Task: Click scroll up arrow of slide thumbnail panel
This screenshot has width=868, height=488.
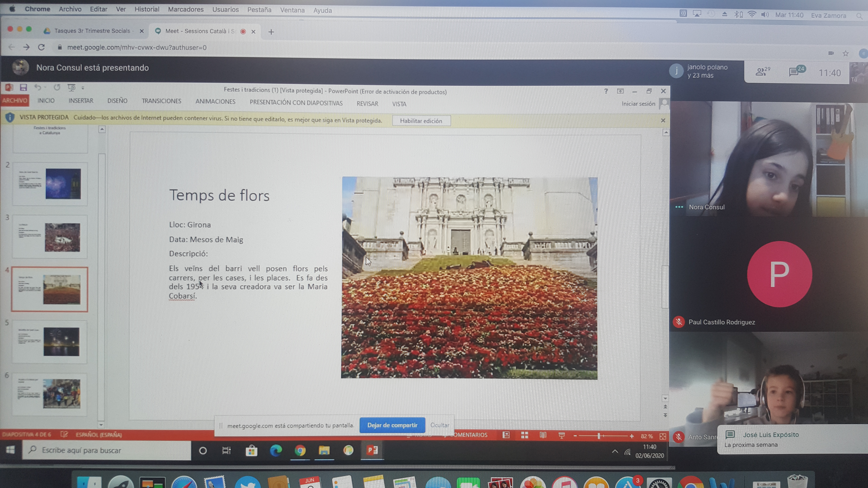Action: click(x=102, y=129)
